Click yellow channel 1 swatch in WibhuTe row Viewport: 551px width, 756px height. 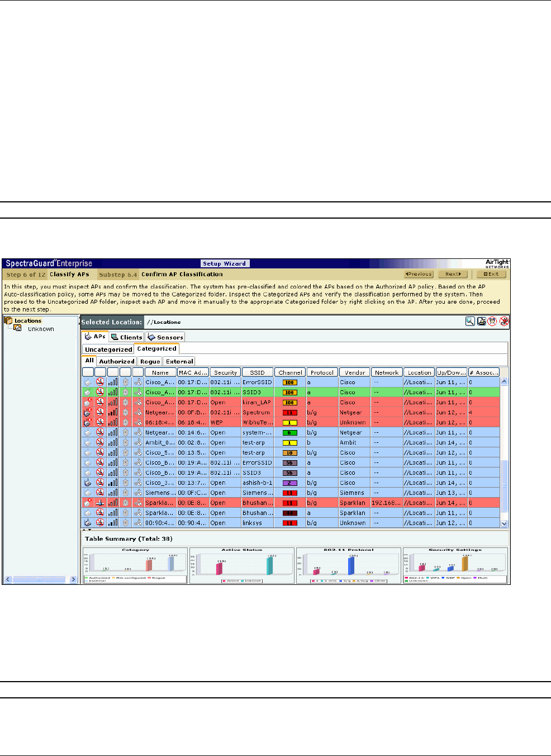(289, 423)
